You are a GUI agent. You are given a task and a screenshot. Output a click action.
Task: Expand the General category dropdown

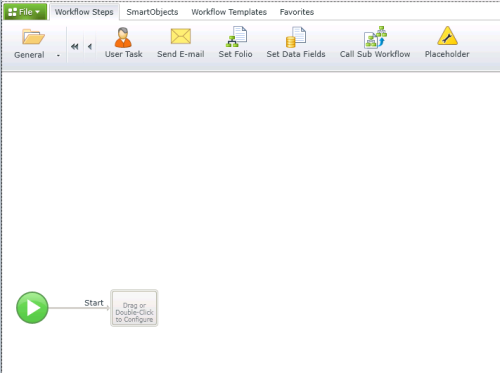click(58, 55)
